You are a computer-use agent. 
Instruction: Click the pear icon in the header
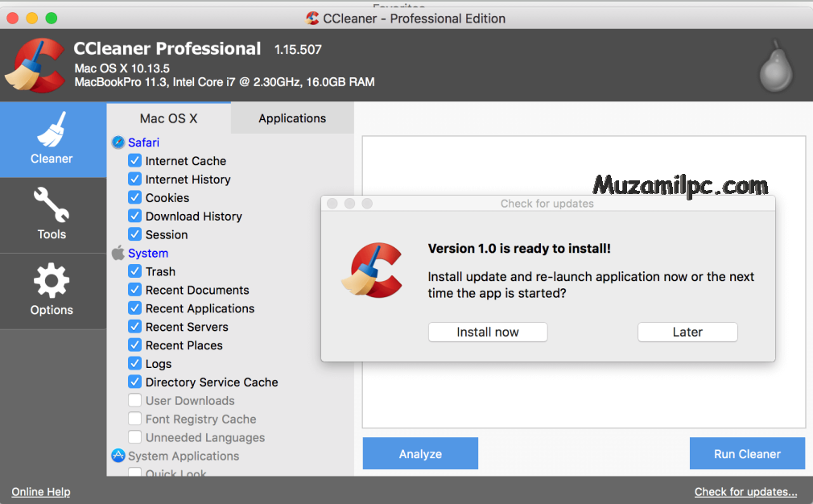(776, 66)
